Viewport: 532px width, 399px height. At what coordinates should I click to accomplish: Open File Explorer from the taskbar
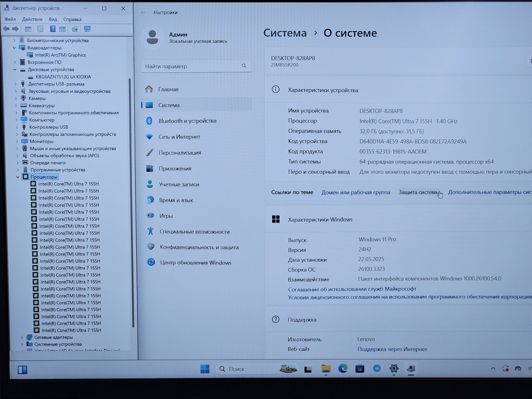point(326,369)
